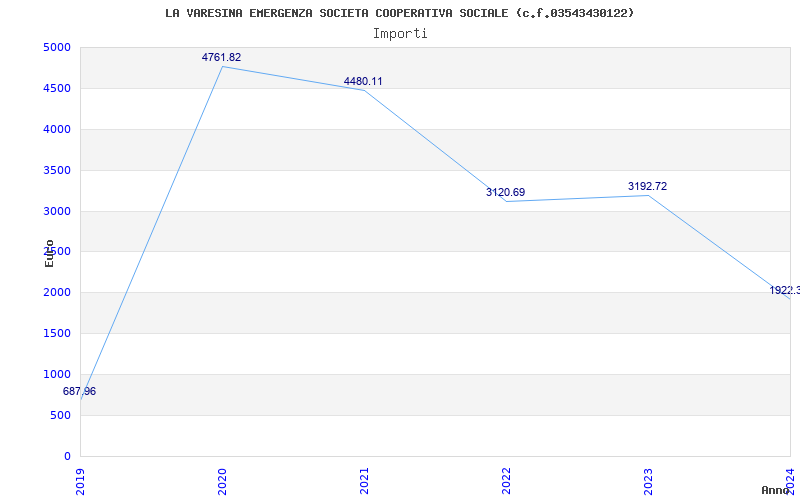Click the 4500 y-axis tick label
800x500 pixels.
[x=57, y=88]
